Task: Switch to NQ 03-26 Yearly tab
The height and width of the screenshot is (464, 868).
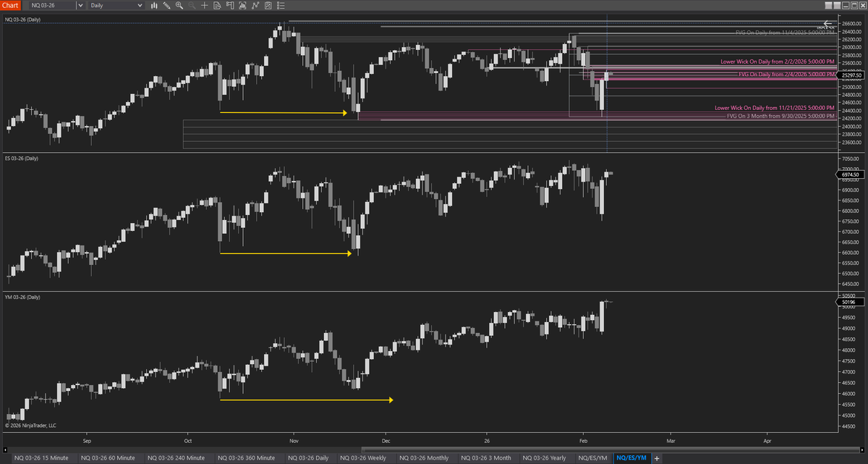Action: pyautogui.click(x=544, y=458)
